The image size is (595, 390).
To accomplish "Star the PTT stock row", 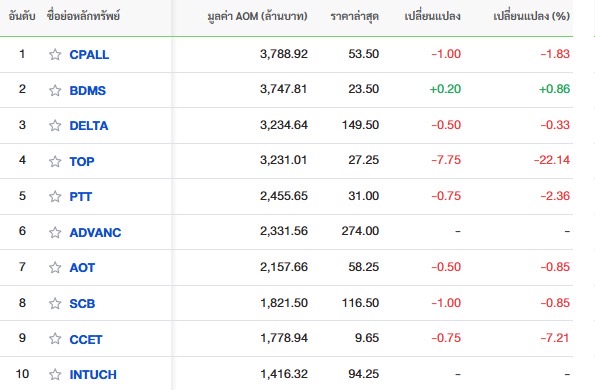I will point(55,197).
